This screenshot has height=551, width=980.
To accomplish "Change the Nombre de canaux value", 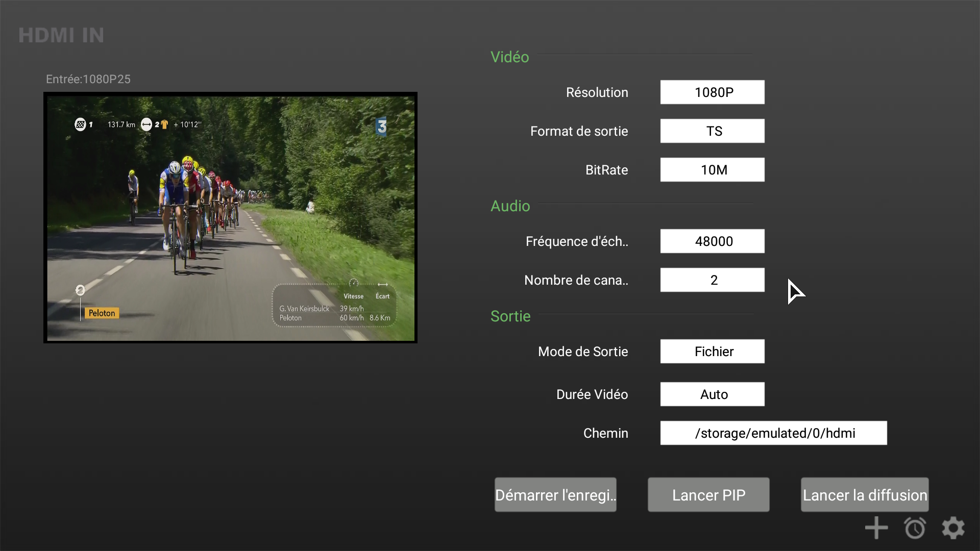I will click(x=712, y=280).
